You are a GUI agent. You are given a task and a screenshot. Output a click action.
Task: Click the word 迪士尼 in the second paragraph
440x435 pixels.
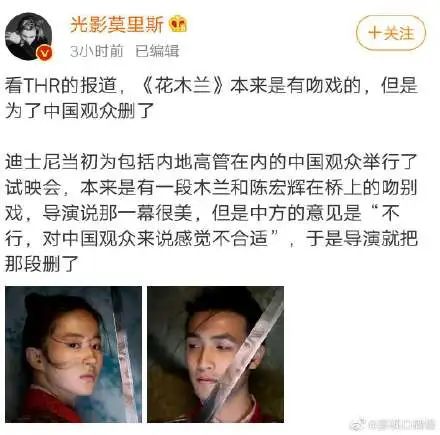(33, 162)
